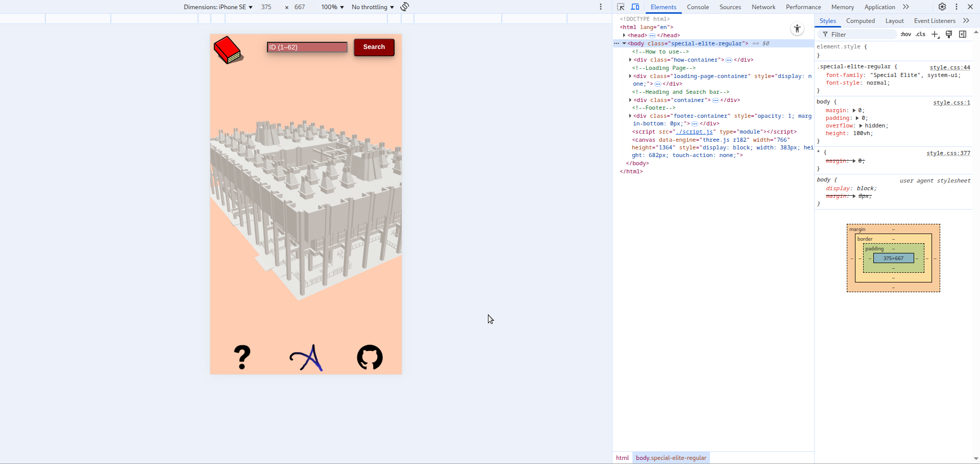Toggle the device toolbar emulation
This screenshot has width=980, height=464.
(635, 7)
